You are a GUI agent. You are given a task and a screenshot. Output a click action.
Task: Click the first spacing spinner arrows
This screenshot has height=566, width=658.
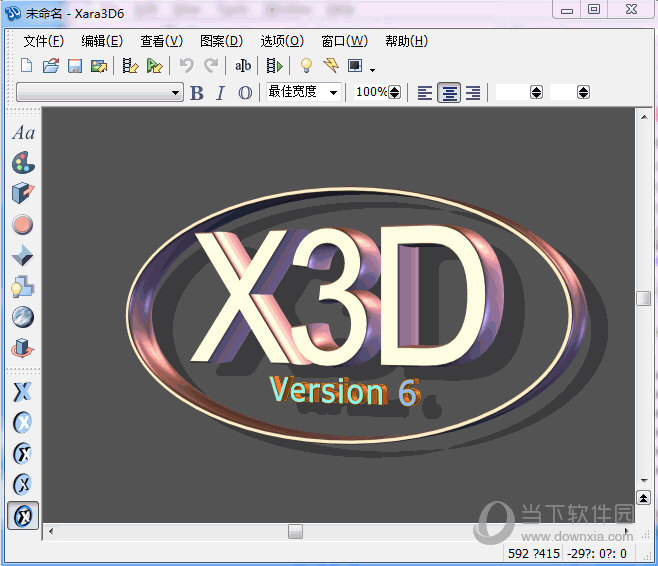pyautogui.click(x=536, y=92)
